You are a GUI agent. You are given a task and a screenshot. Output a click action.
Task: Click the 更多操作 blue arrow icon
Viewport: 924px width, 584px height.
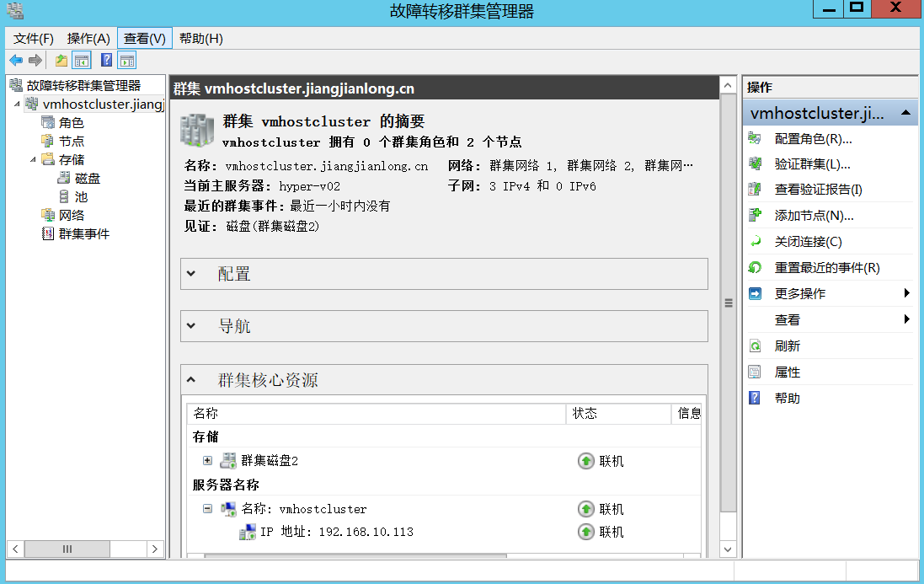tap(755, 293)
